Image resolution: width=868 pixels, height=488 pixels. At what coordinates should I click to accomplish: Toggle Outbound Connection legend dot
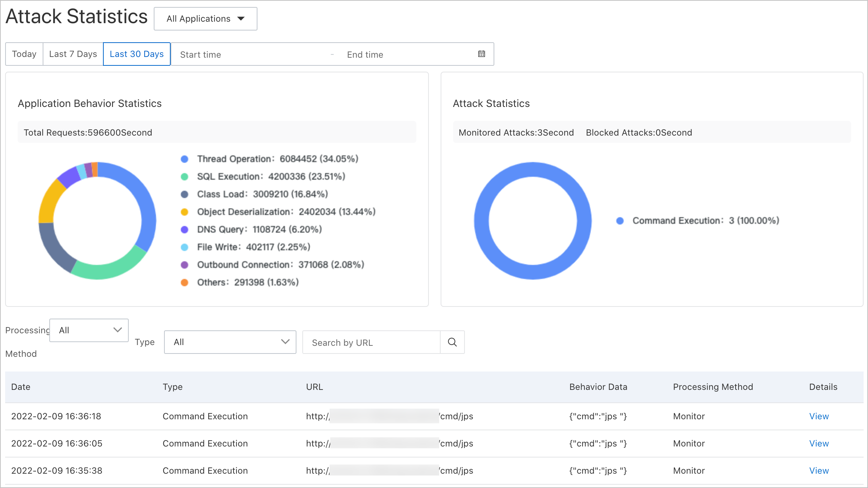point(185,265)
